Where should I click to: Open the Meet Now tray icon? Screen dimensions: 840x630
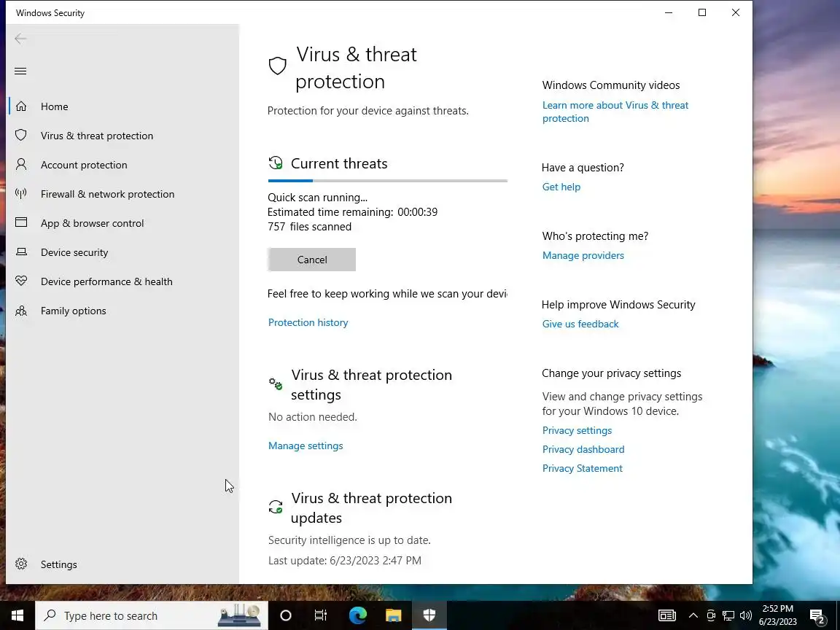click(x=711, y=615)
